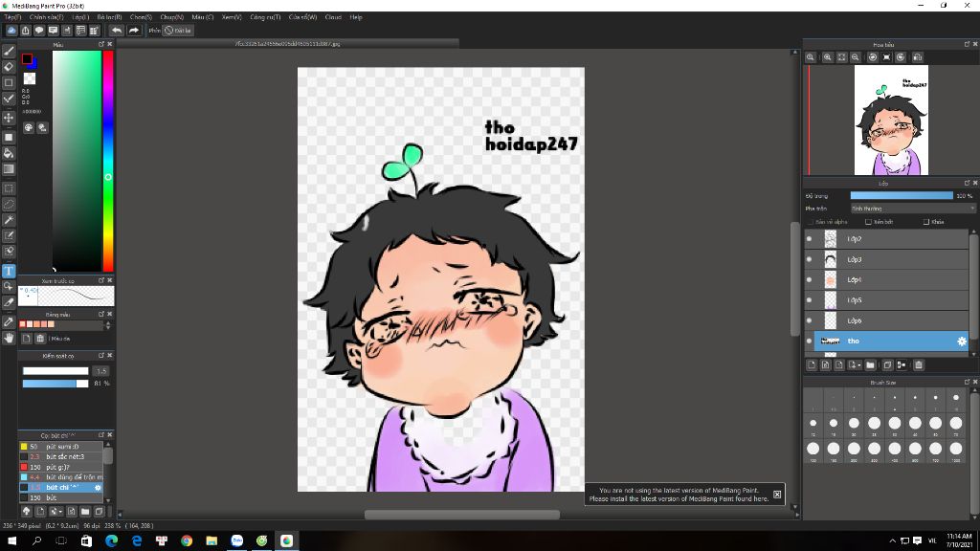Click the Undo arrow in the top toolbar

click(x=117, y=30)
